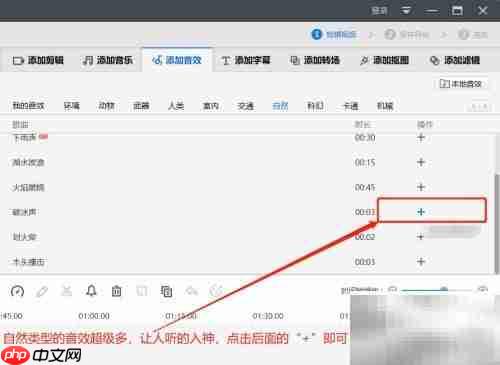Select the 我的音效 category
Viewport: 500px width, 365px height.
point(28,106)
